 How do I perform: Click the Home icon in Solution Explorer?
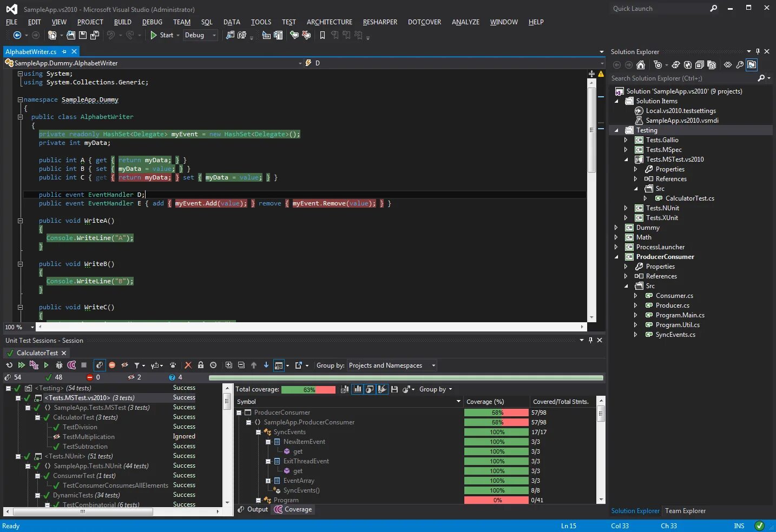point(641,65)
